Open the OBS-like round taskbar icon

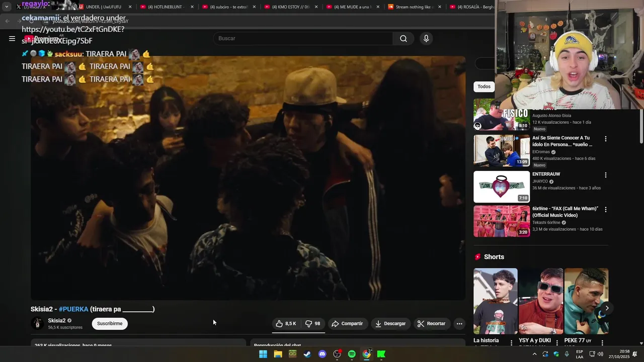pyautogui.click(x=337, y=354)
